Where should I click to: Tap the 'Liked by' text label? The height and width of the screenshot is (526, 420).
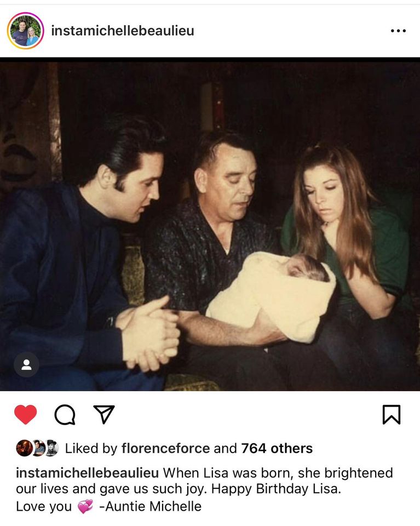91,448
